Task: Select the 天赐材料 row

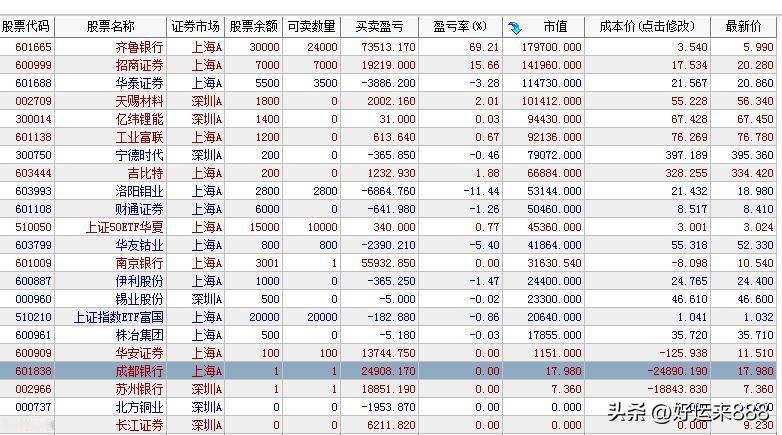Action: pos(388,101)
